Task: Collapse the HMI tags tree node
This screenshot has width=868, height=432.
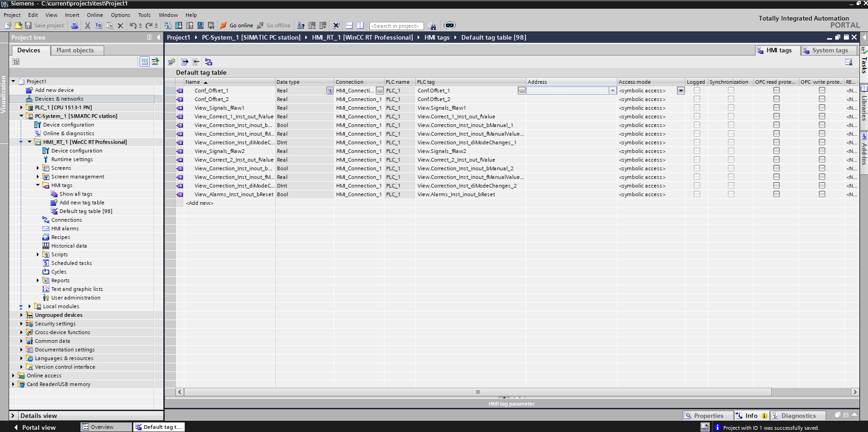Action: 38,185
